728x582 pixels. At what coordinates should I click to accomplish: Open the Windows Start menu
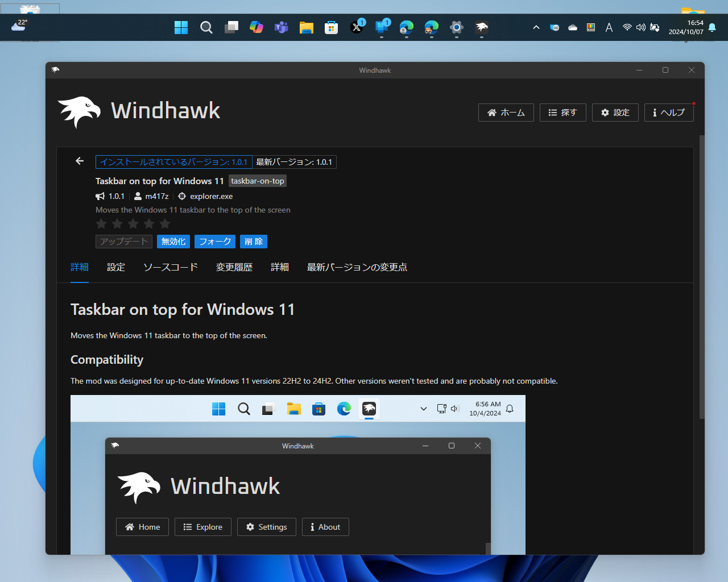[x=181, y=27]
